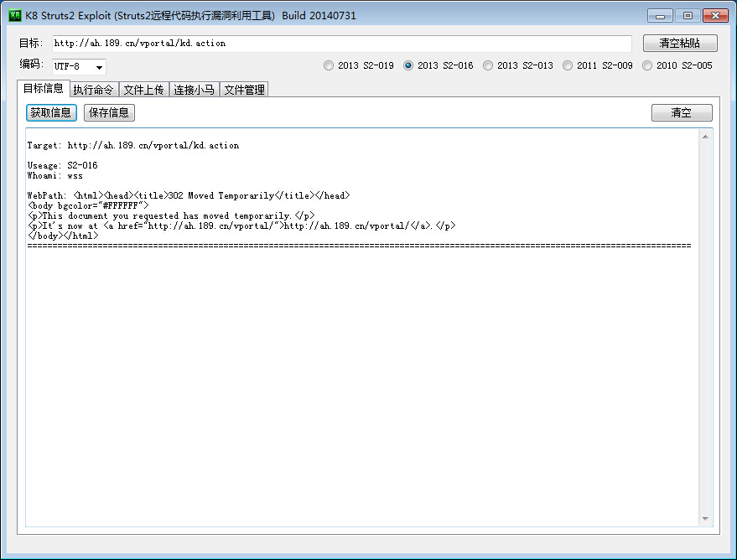Click the output scrollbar down arrow
The image size is (737, 560).
tap(705, 519)
